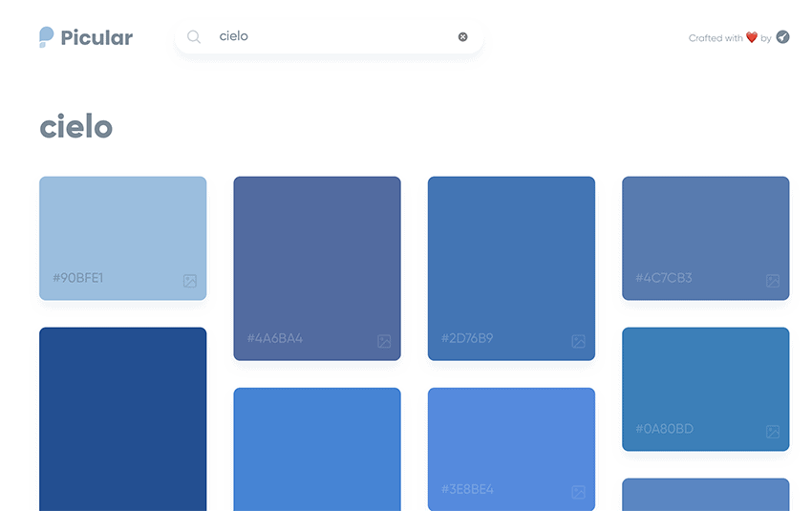Choose the partially visible swatch below #0A80BD

[705, 494]
